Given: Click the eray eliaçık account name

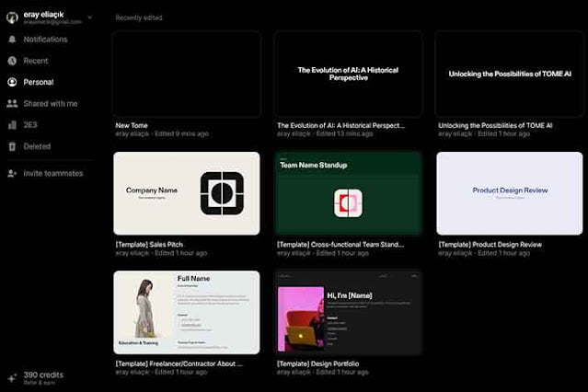Looking at the screenshot, I should pos(43,14).
